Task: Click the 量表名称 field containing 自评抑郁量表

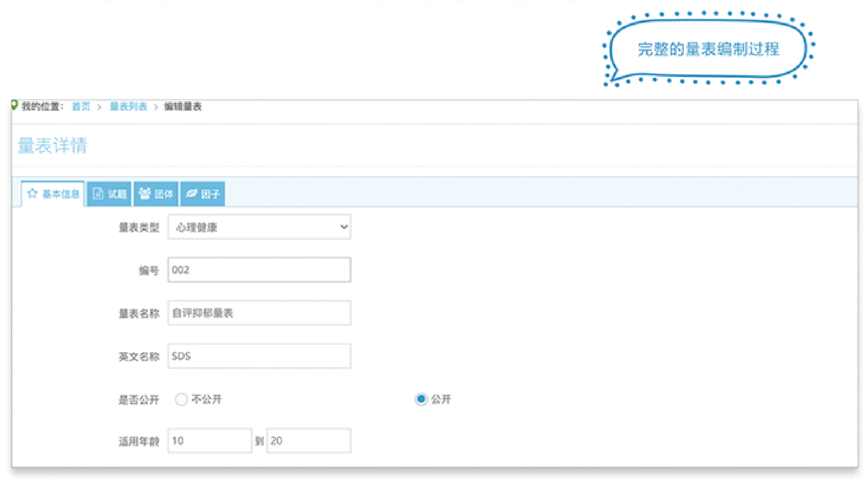Action: (259, 313)
